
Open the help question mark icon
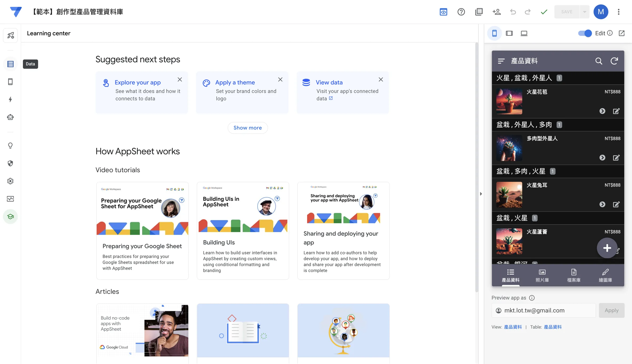pyautogui.click(x=461, y=12)
